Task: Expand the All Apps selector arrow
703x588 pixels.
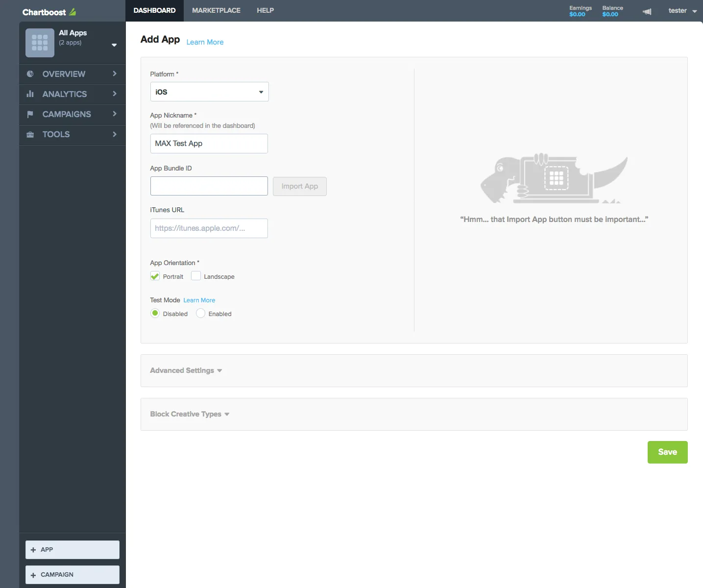Action: tap(114, 45)
